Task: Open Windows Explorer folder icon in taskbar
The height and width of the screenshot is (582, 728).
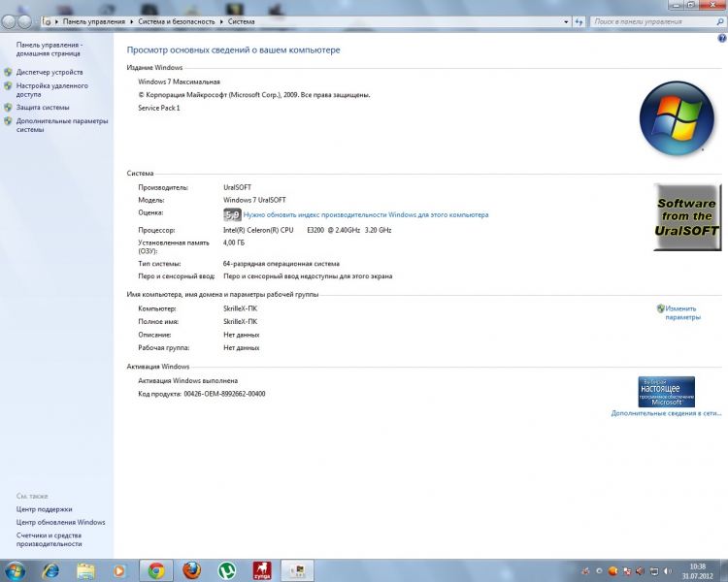Action: (85, 570)
